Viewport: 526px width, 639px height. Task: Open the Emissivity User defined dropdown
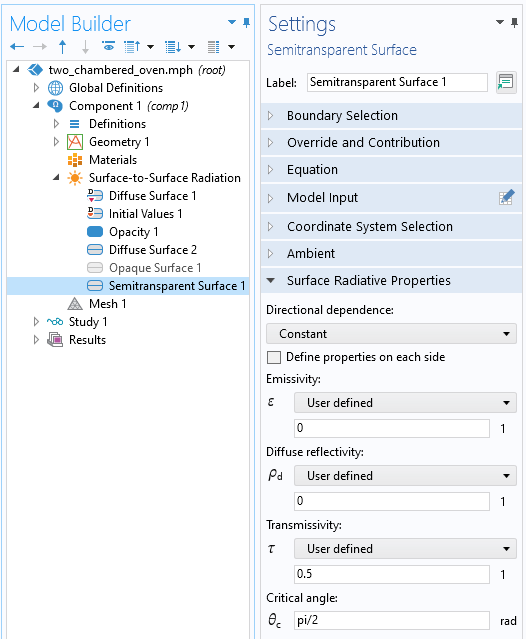(405, 403)
